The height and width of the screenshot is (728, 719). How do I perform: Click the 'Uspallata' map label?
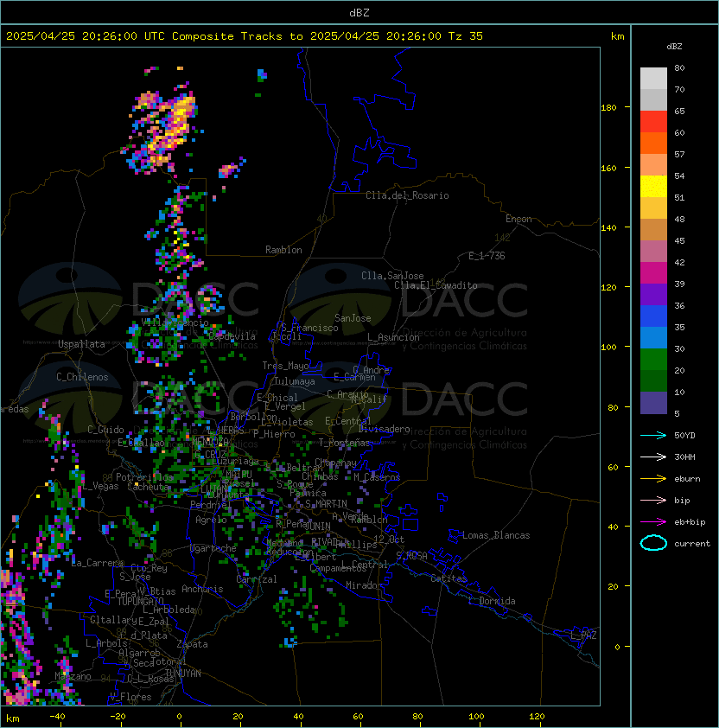pyautogui.click(x=81, y=344)
